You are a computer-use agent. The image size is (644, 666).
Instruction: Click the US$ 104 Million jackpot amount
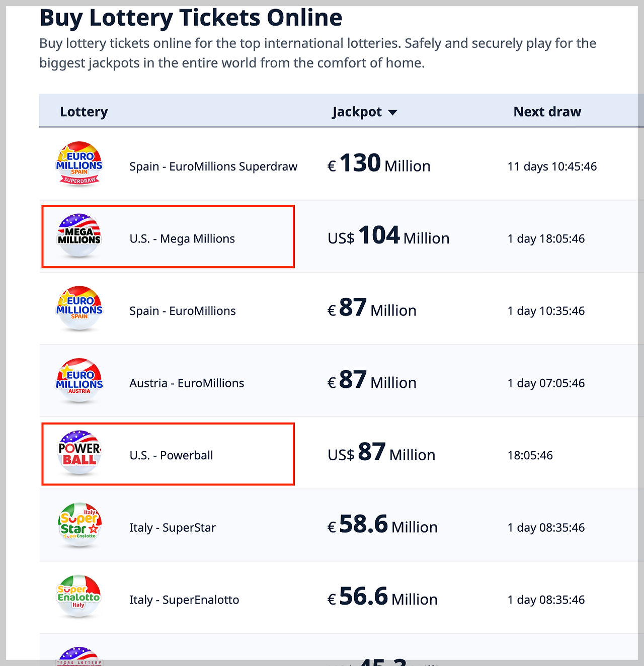(388, 236)
